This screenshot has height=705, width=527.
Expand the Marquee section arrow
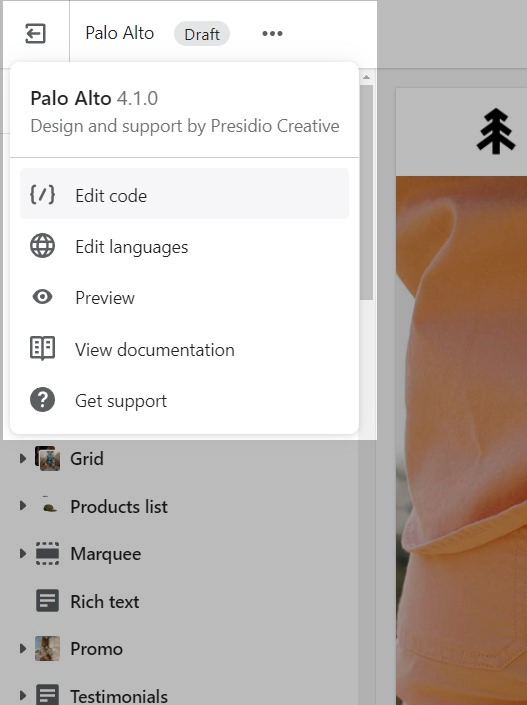[x=22, y=553]
